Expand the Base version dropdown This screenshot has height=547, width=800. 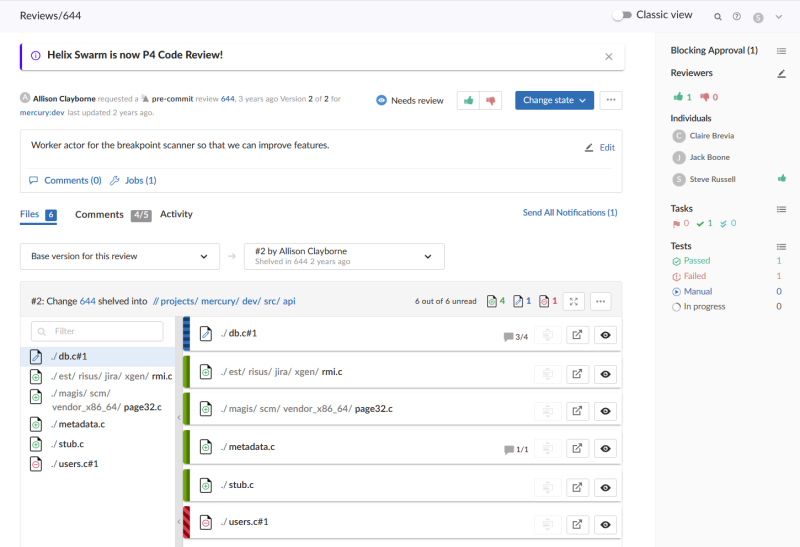click(x=120, y=256)
